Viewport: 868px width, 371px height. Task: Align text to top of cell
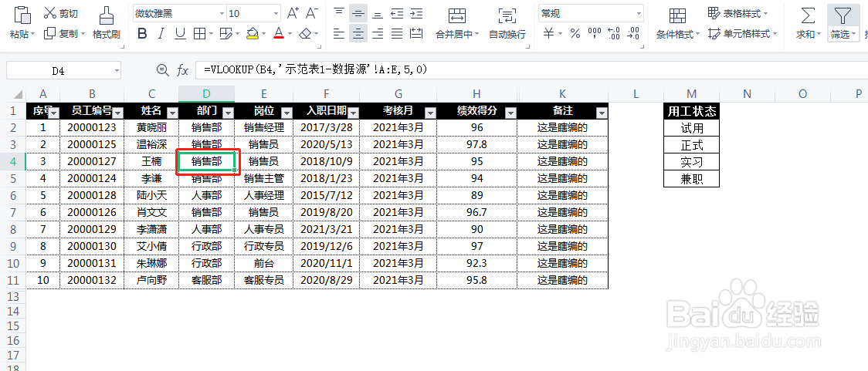pyautogui.click(x=339, y=12)
